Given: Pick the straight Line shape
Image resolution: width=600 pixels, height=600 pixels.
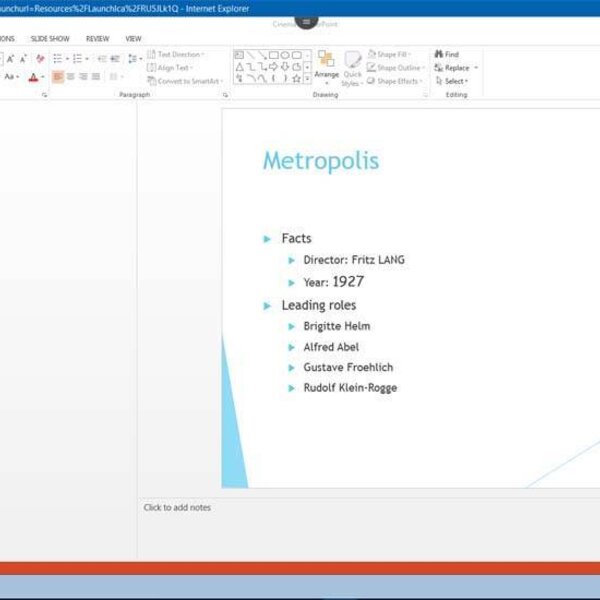Looking at the screenshot, I should pos(251,55).
